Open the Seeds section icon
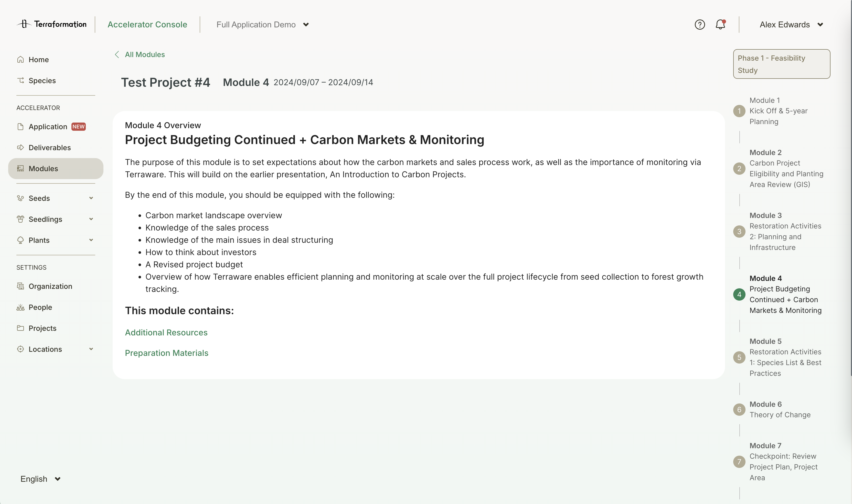Screen dimensions: 852x504 [x=21, y=198]
